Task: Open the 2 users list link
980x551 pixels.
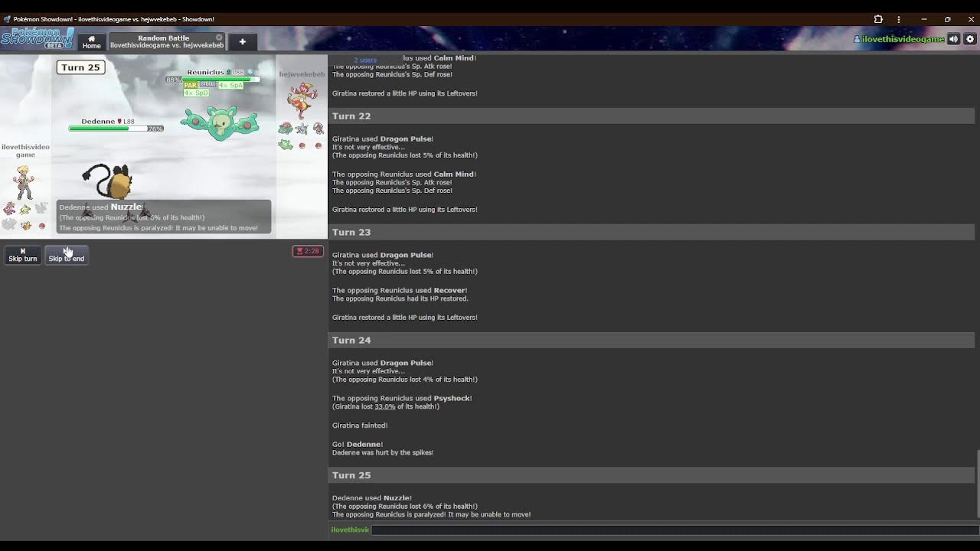Action: pos(365,60)
